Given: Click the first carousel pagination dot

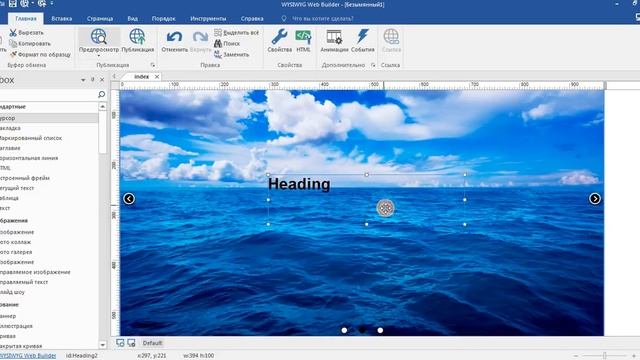Looking at the screenshot, I should (344, 330).
